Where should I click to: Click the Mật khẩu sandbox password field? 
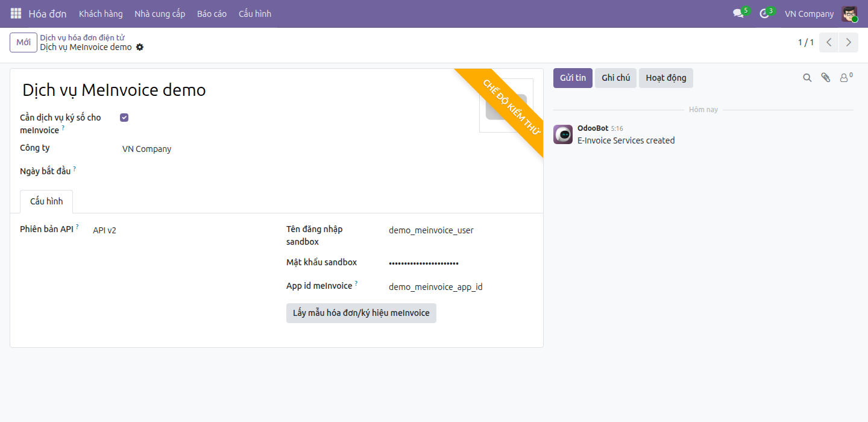tap(461, 262)
